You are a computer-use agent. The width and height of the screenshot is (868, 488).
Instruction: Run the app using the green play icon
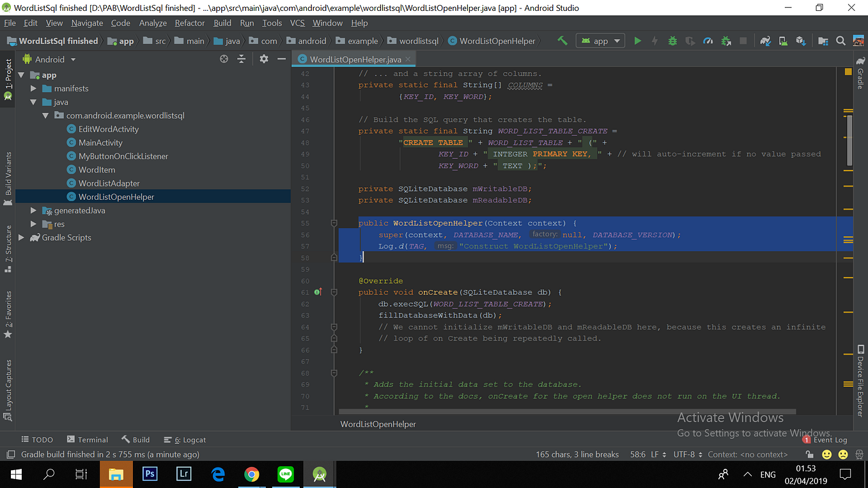pos(638,40)
